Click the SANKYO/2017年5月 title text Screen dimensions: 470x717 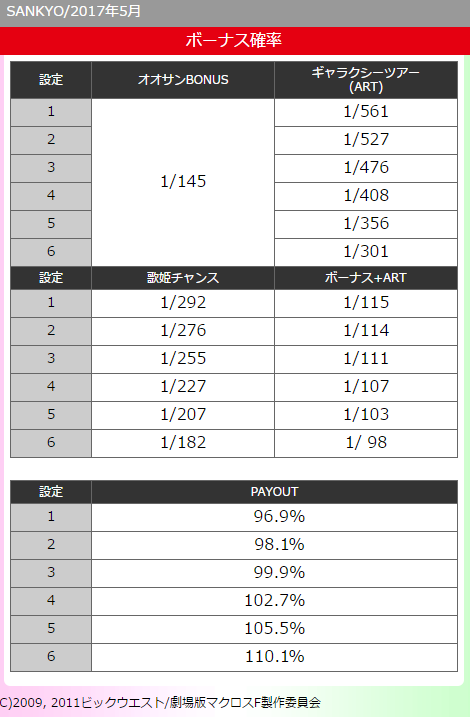tap(73, 11)
